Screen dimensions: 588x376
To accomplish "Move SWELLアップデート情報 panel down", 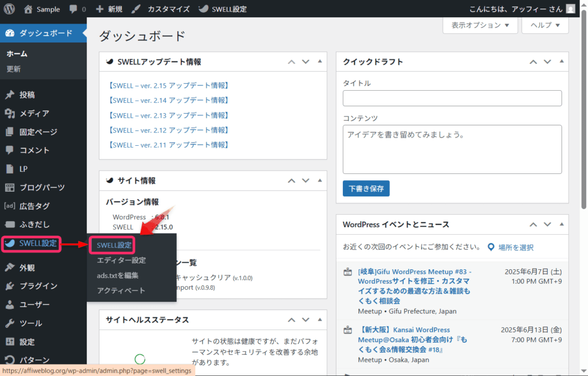I will click(x=305, y=62).
